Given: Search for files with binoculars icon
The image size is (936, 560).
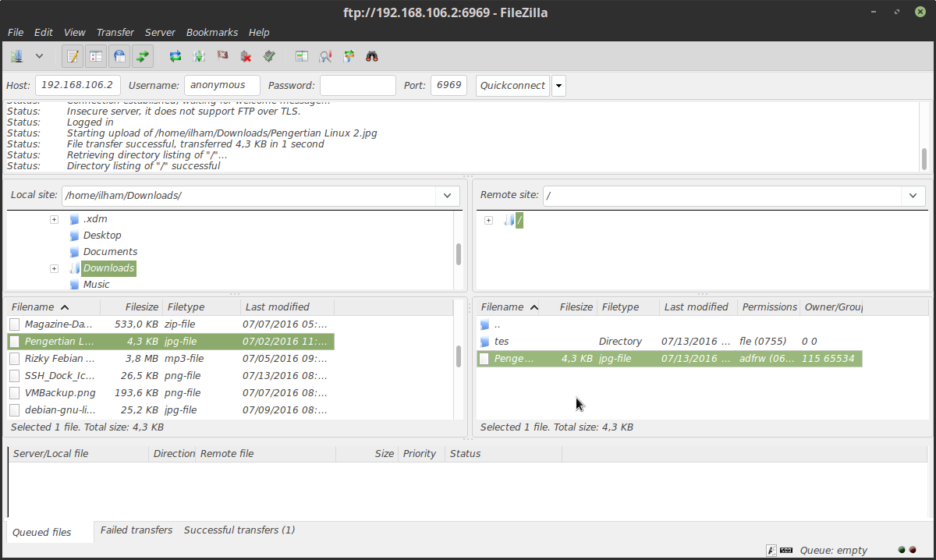Looking at the screenshot, I should click(372, 56).
